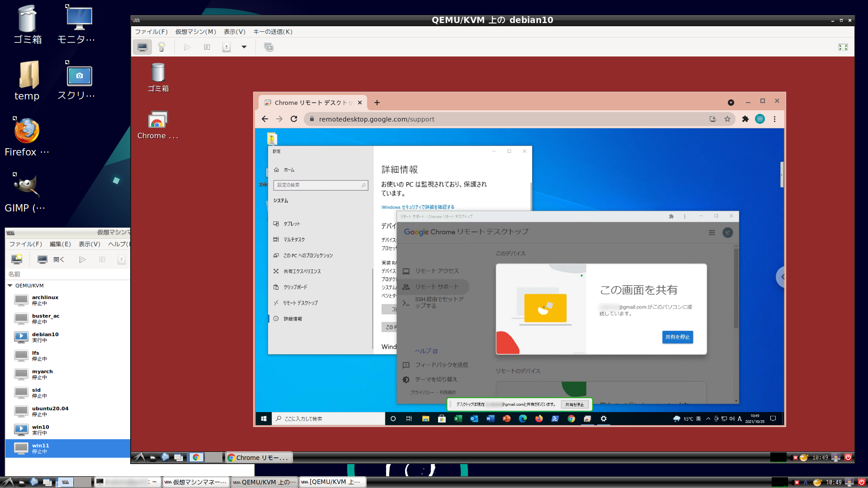Open the Windows Start button in the remote session

pos(264,418)
